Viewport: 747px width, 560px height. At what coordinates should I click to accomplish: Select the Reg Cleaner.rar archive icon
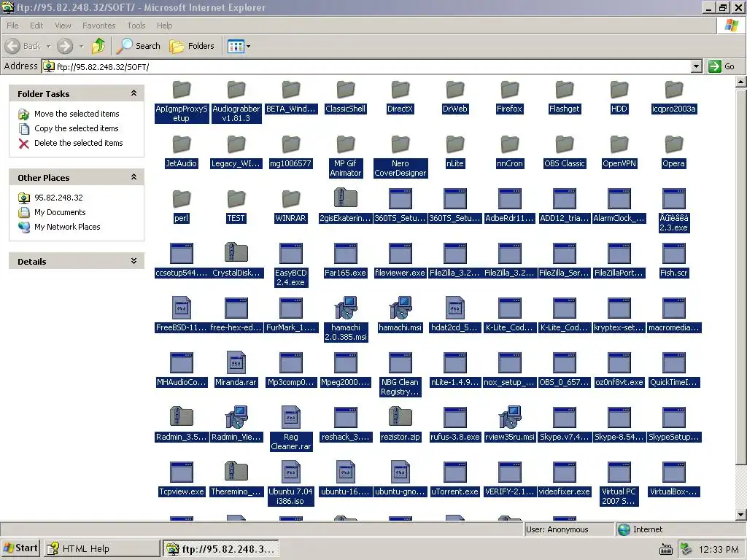coord(290,418)
